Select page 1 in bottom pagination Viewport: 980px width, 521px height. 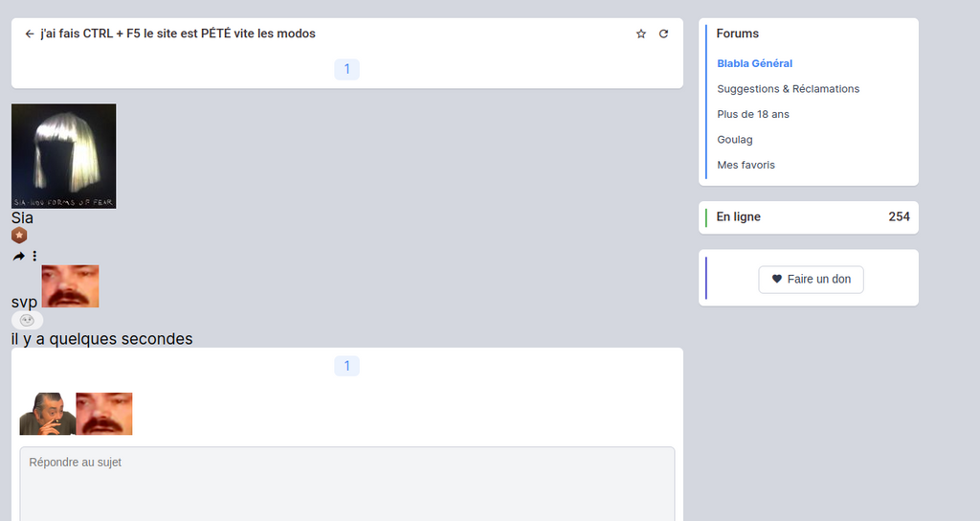(x=346, y=366)
